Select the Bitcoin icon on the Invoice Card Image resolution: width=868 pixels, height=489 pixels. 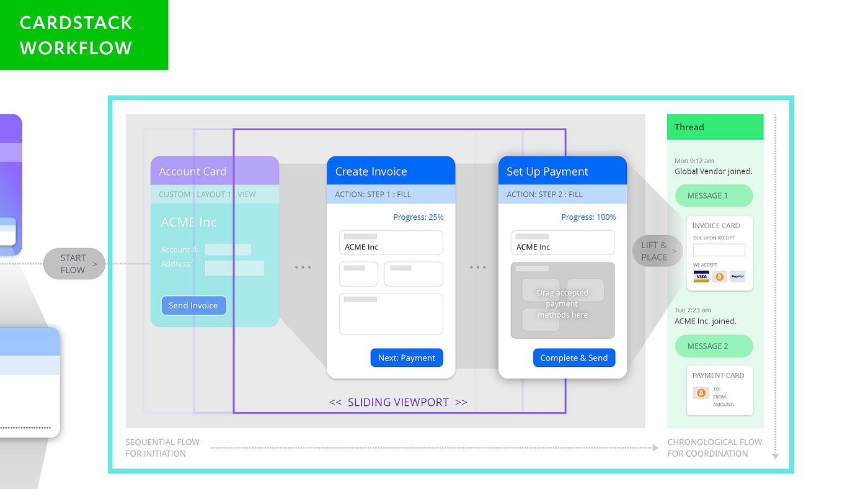[x=719, y=277]
